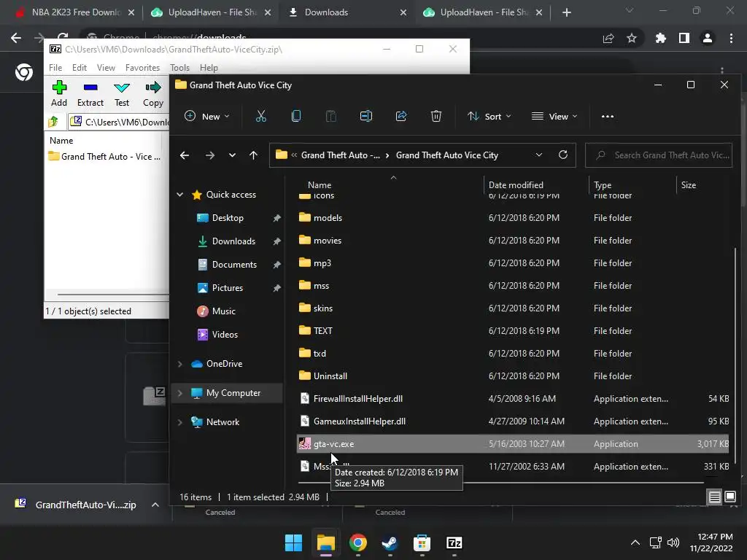The height and width of the screenshot is (560, 747).
Task: Expand the My Computer tree node
Action: click(x=180, y=393)
